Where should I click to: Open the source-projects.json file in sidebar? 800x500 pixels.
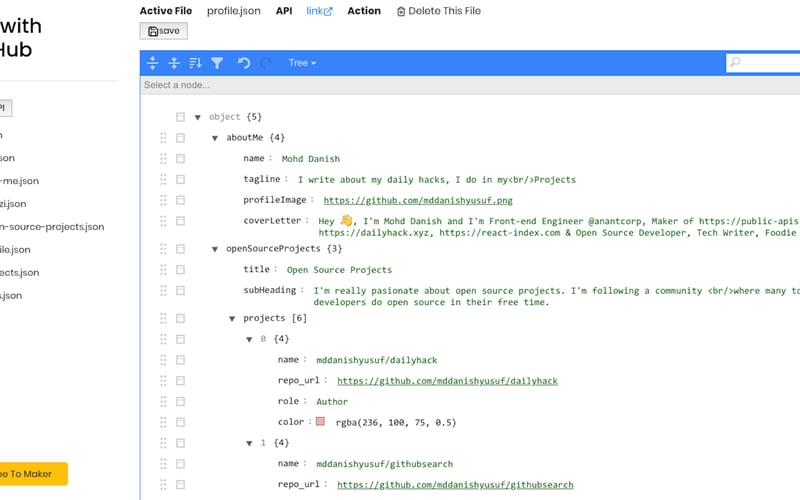click(x=52, y=227)
